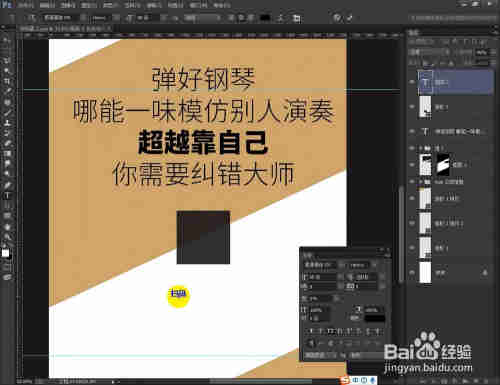Toggle Quick Mask mode in toolbox
Screen dimensions: 500x385
(x=7, y=267)
